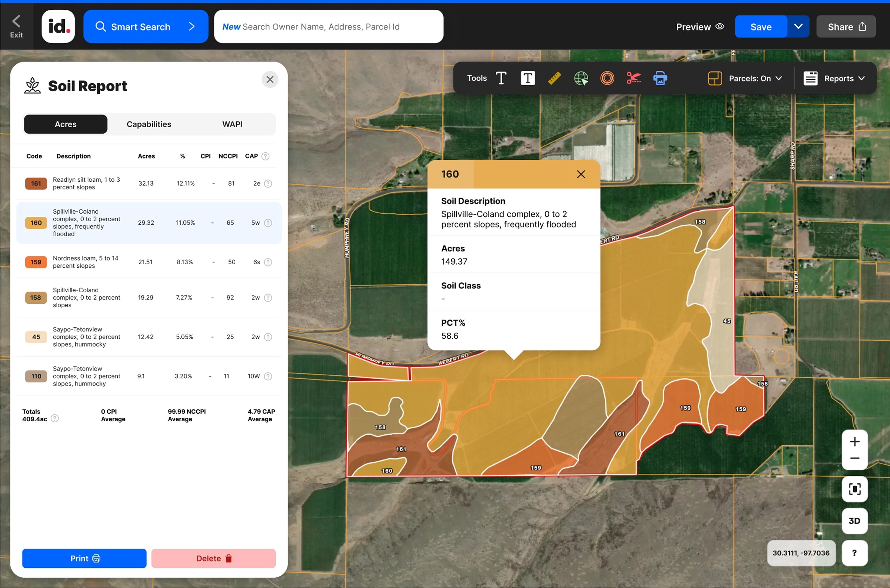
Task: Open the print map image tool
Action: 660,78
